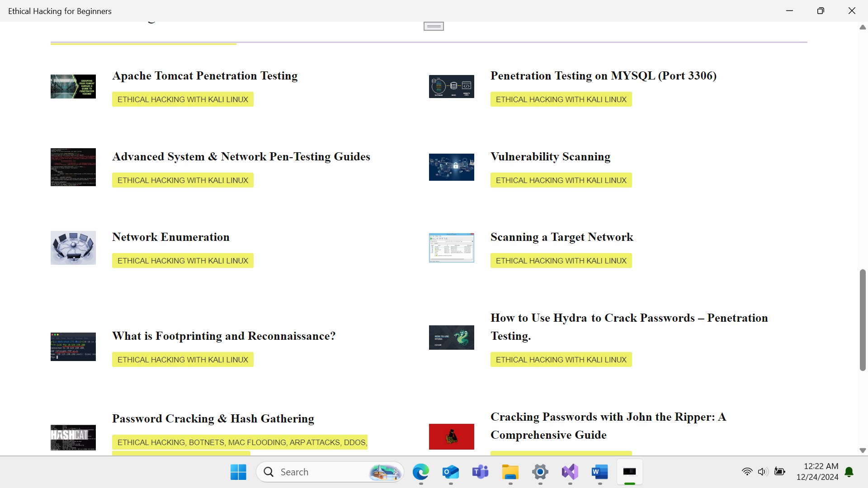This screenshot has height=488, width=868.
Task: Open the volume control tray icon
Action: pos(763,472)
